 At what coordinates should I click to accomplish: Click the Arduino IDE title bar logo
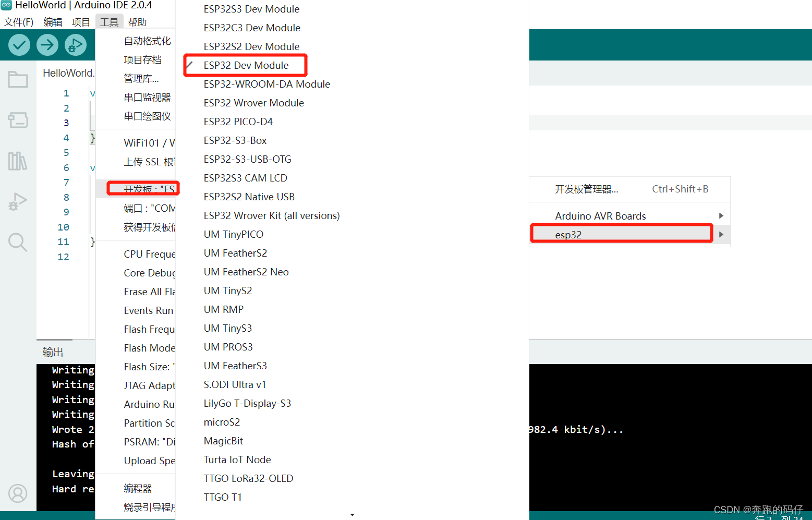(x=6, y=5)
